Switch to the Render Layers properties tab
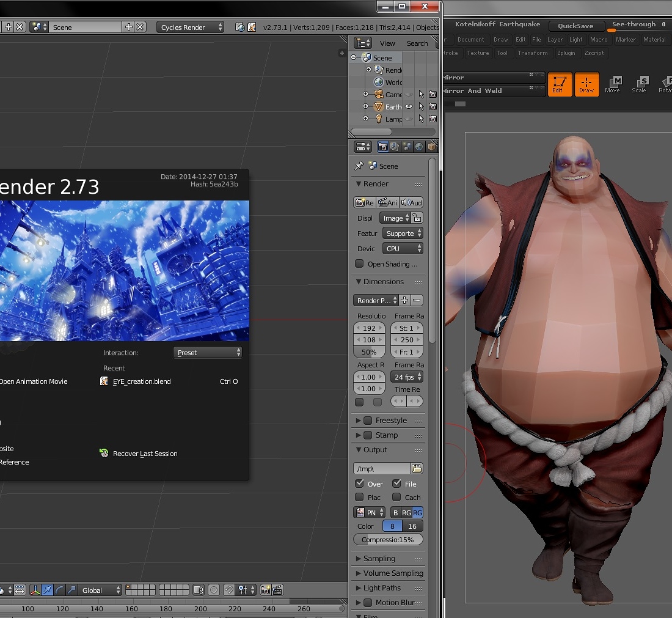The width and height of the screenshot is (672, 618). pos(395,147)
